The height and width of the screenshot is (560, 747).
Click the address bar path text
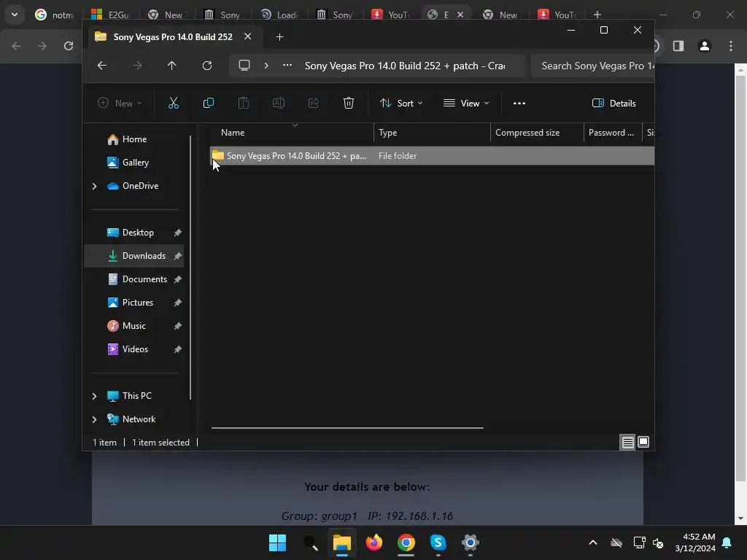click(405, 66)
